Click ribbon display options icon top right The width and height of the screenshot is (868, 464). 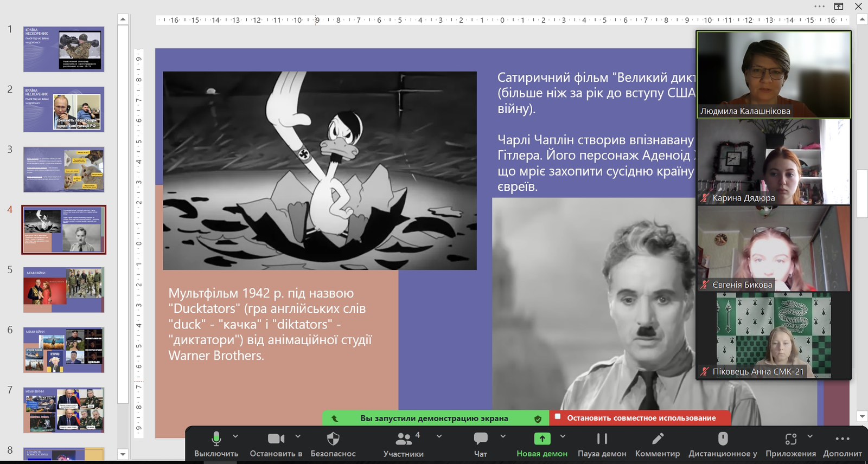tap(839, 7)
